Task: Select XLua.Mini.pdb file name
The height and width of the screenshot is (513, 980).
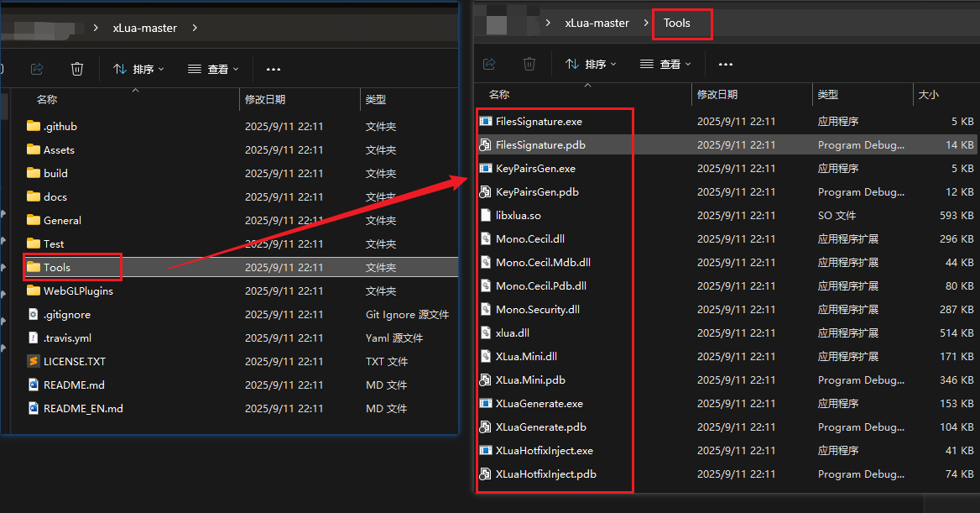Action: pos(530,380)
